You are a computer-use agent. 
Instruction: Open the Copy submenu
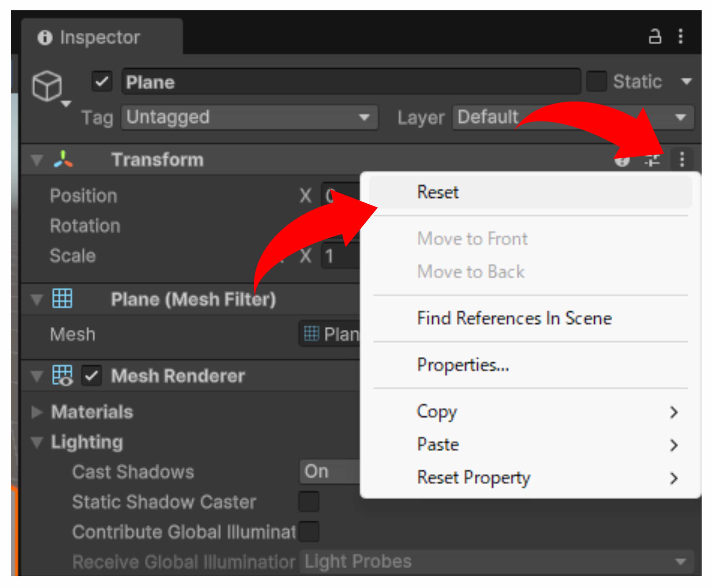click(x=437, y=412)
